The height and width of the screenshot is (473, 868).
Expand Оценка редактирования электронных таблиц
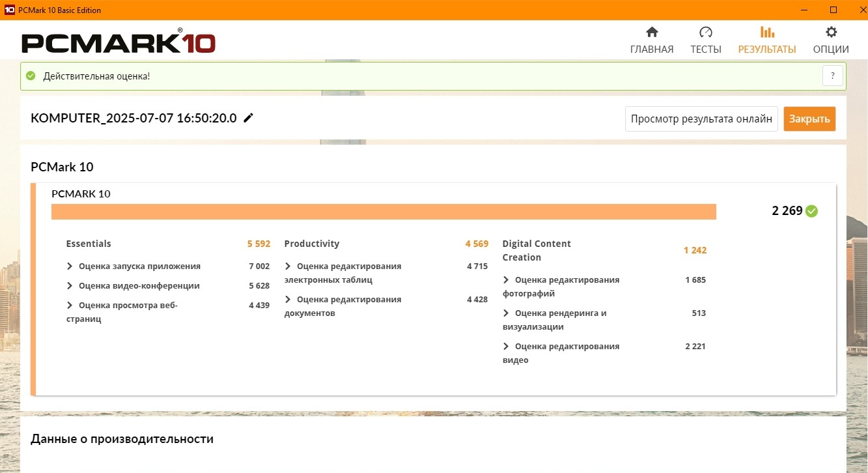click(x=288, y=266)
